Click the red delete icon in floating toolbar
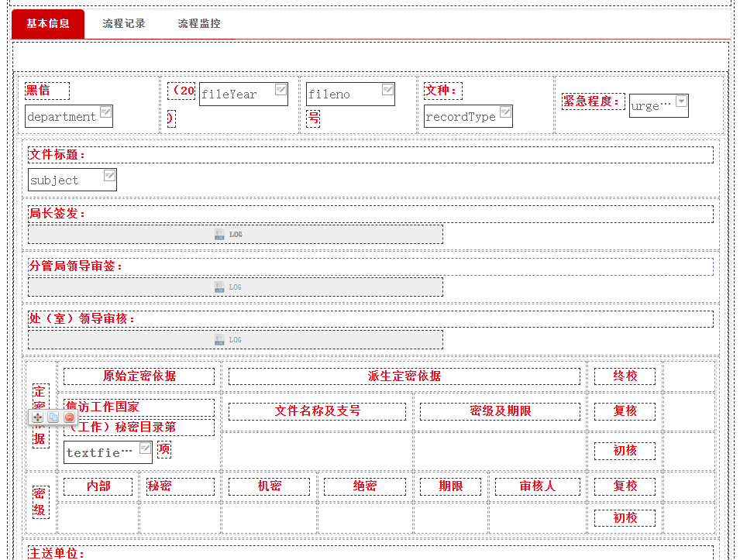This screenshot has width=740, height=560. click(69, 417)
